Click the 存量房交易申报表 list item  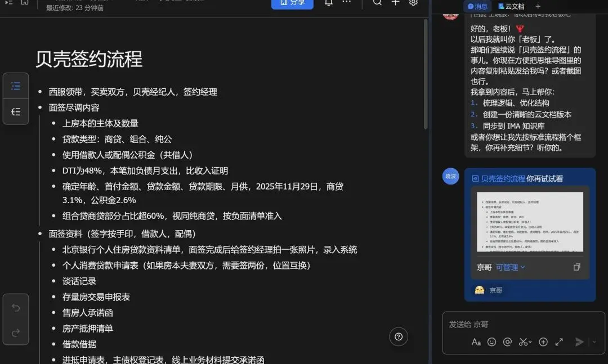pos(96,297)
